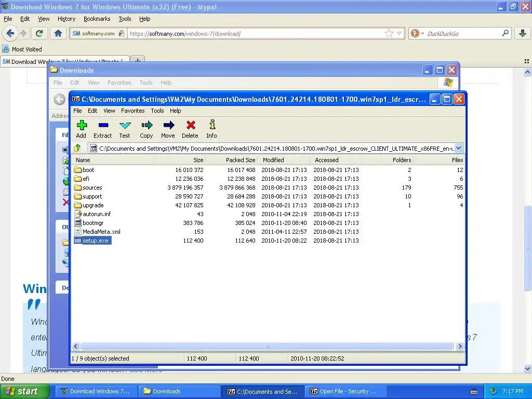Click the Most Visited bookmarks button
This screenshot has width=532, height=399.
[22, 49]
